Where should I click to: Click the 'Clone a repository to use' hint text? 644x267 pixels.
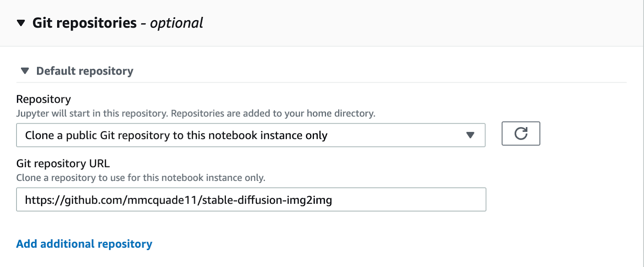140,178
